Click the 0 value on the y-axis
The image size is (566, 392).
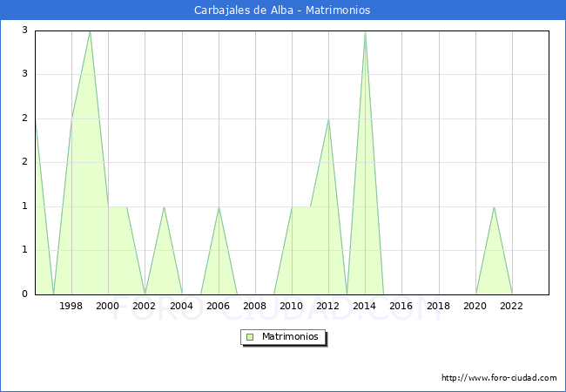[24, 294]
